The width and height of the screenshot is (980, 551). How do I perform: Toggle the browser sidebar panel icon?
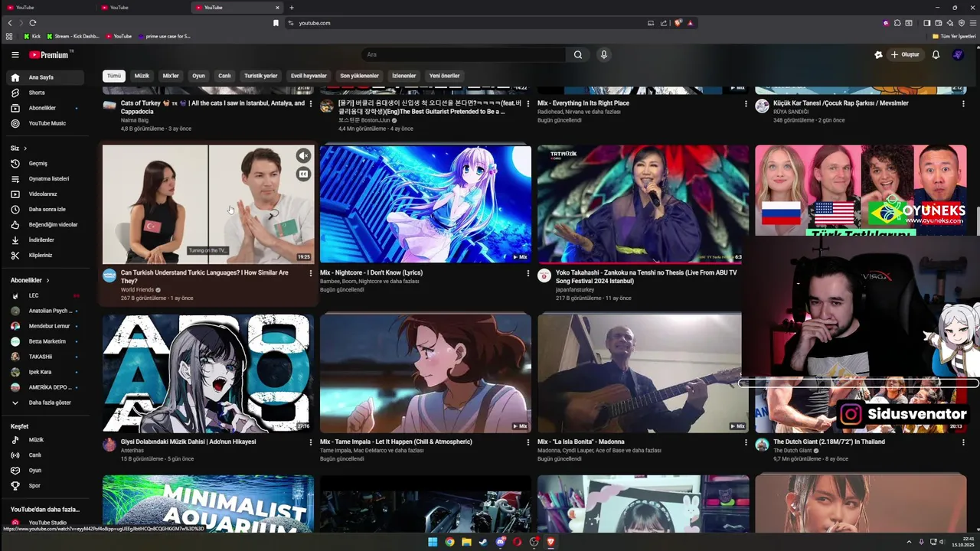(926, 23)
